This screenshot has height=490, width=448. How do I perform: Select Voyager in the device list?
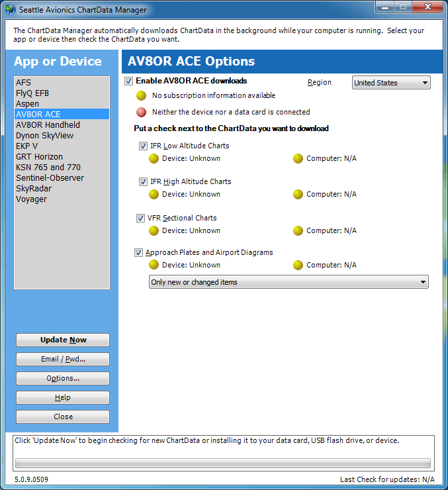click(62, 199)
